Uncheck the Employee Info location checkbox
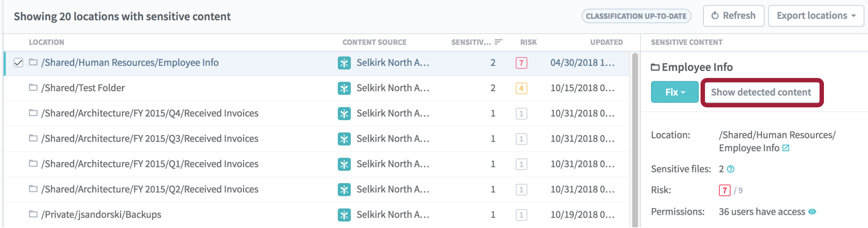868x228 pixels. 18,63
